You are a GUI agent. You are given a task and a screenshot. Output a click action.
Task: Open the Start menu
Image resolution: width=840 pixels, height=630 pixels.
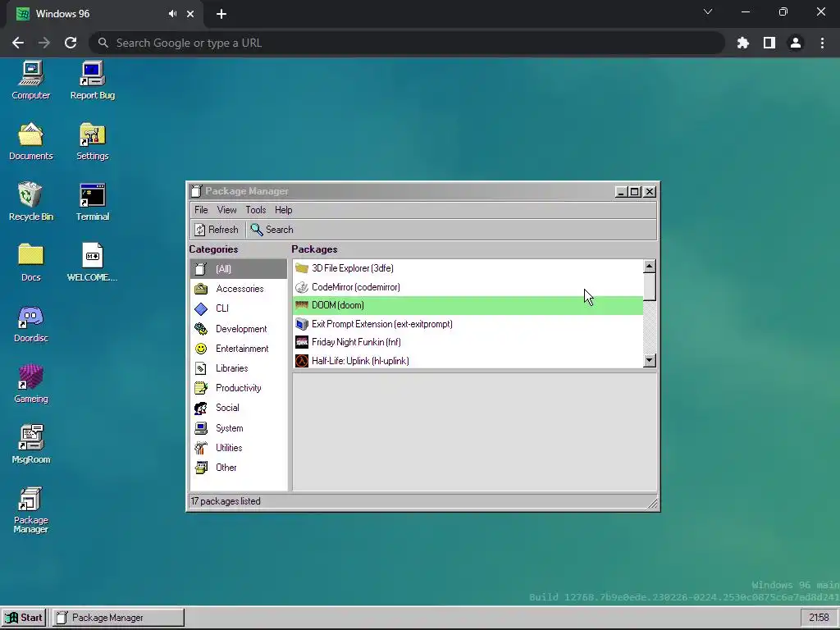coord(24,618)
